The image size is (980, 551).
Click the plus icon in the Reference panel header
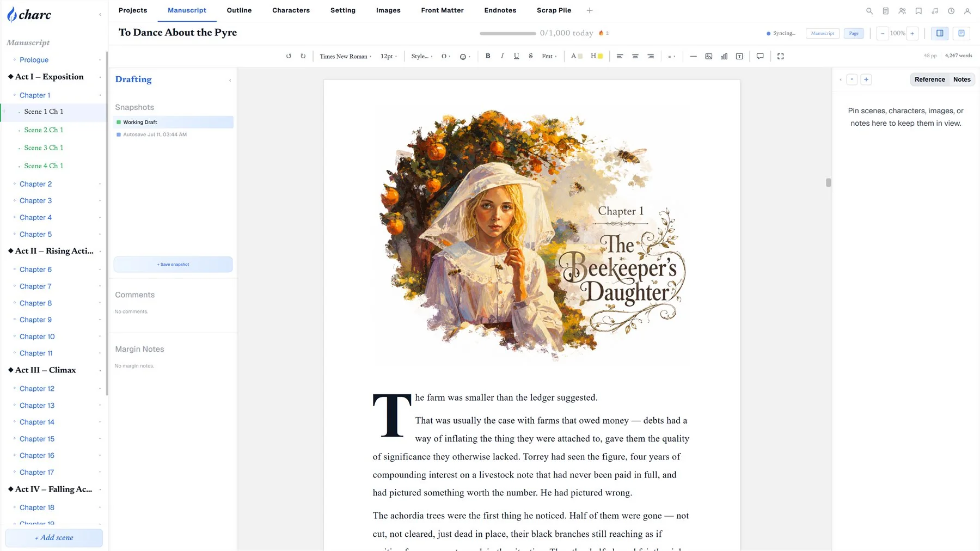tap(866, 79)
